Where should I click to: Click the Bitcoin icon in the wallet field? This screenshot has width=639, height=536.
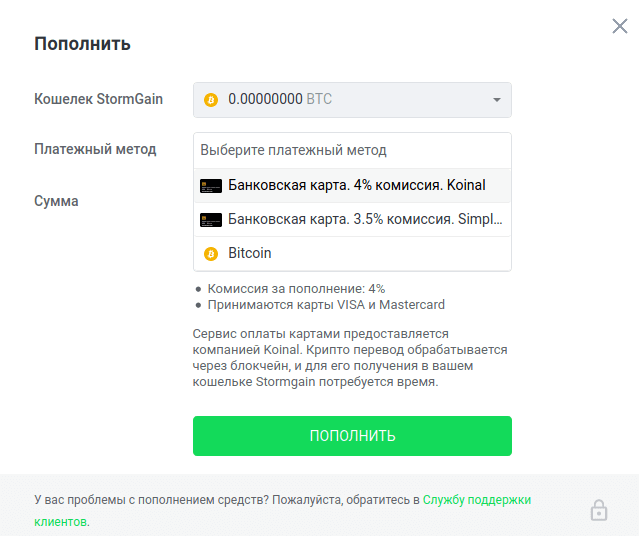pyautogui.click(x=211, y=100)
